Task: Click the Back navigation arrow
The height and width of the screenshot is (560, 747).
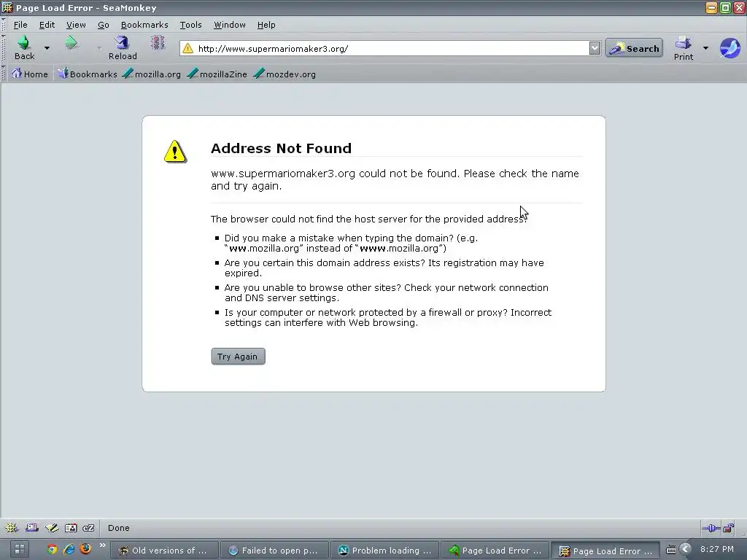Action: pyautogui.click(x=24, y=47)
